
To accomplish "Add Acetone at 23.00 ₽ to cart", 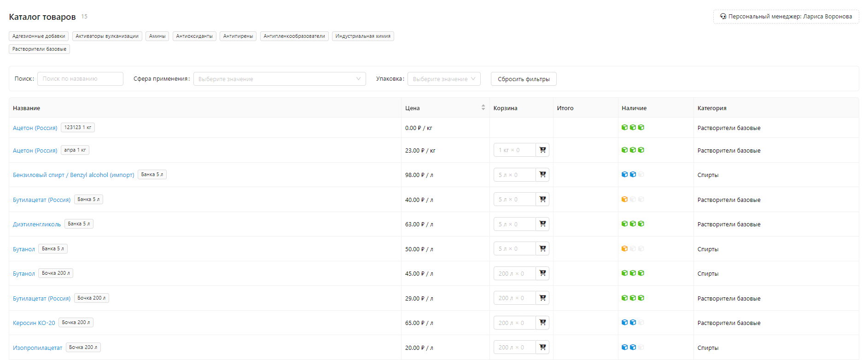I will pyautogui.click(x=542, y=150).
